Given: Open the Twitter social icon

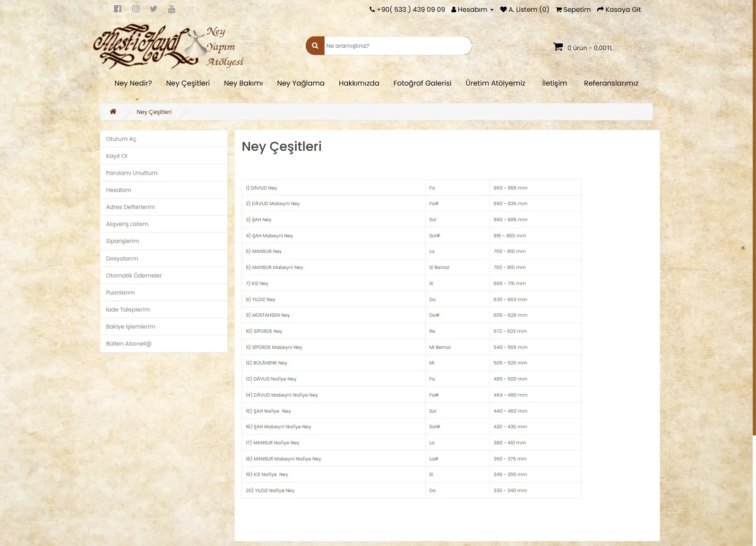Looking at the screenshot, I should tap(154, 9).
